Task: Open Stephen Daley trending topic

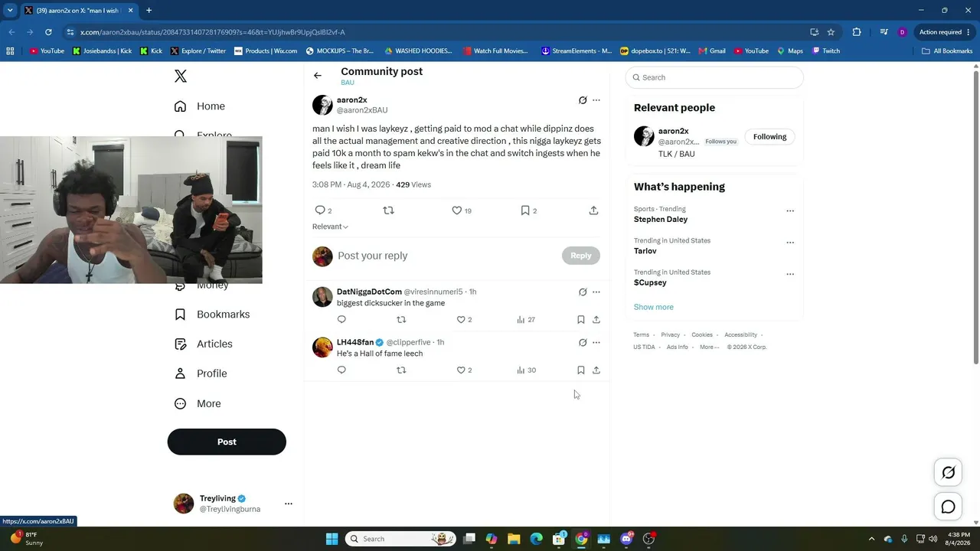Action: [x=661, y=220]
